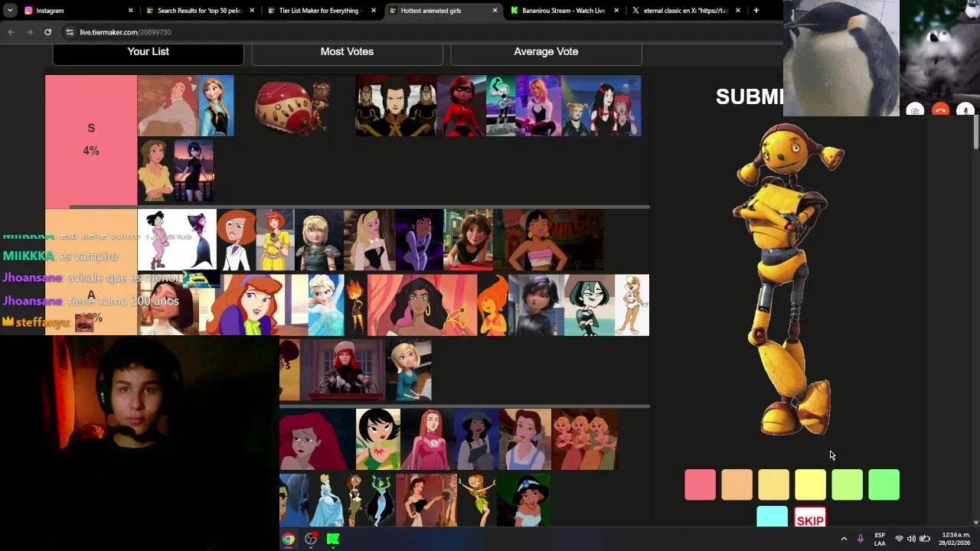
Task: Open Chrome from the taskbar
Action: (x=288, y=539)
